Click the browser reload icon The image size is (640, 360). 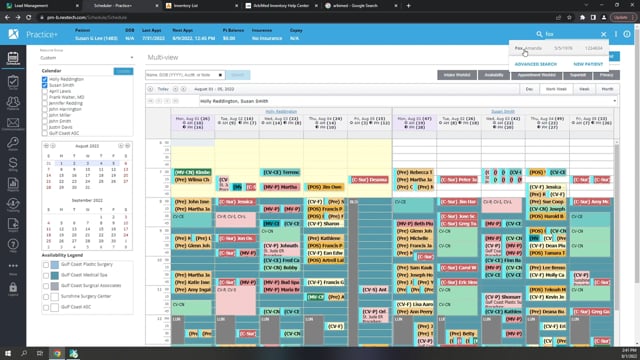pyautogui.click(x=29, y=18)
